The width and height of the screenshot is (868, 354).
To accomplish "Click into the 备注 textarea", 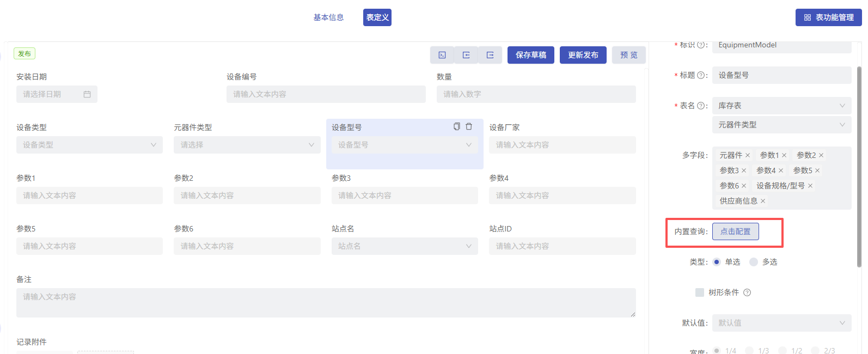I will (326, 303).
